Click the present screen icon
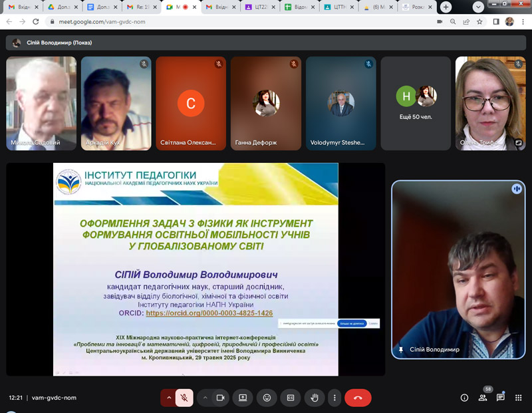 (x=243, y=398)
